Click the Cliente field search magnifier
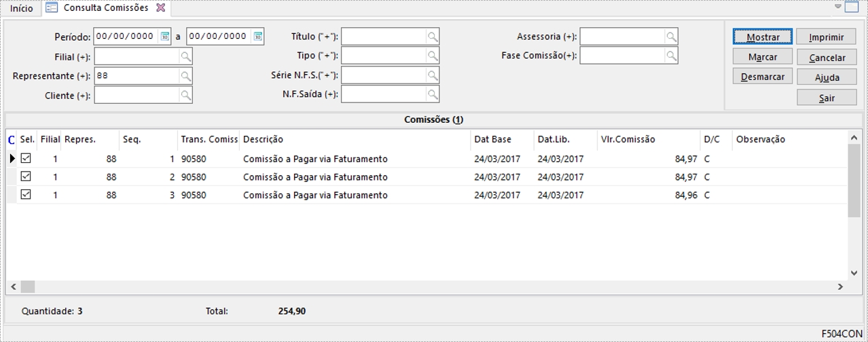The width and height of the screenshot is (868, 342). 185,96
